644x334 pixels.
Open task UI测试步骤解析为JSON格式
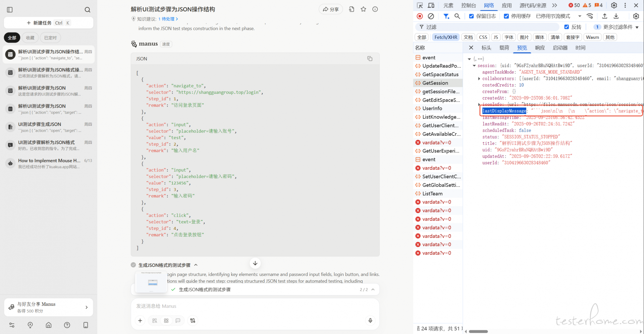[49, 145]
